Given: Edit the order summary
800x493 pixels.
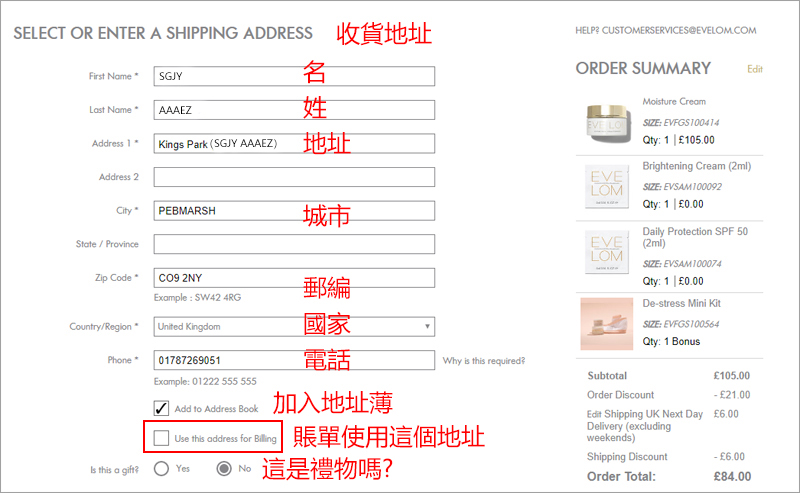Looking at the screenshot, I should [755, 69].
